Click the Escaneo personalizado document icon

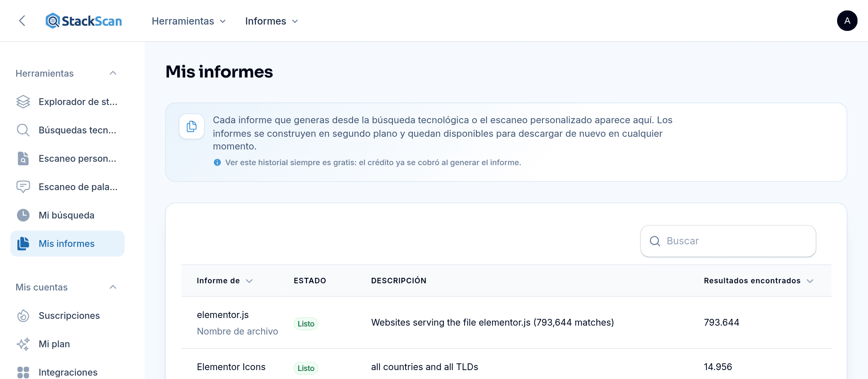tap(23, 158)
